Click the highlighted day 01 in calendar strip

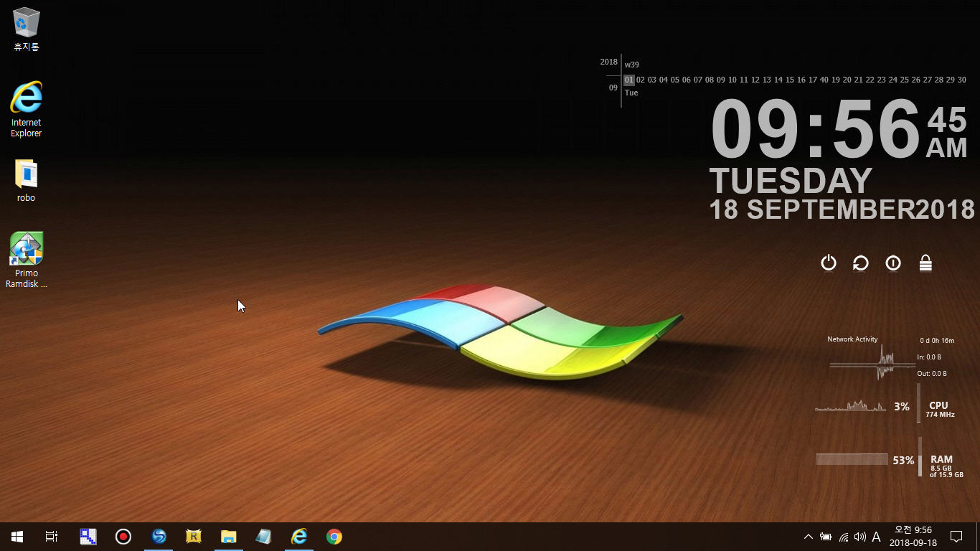629,80
